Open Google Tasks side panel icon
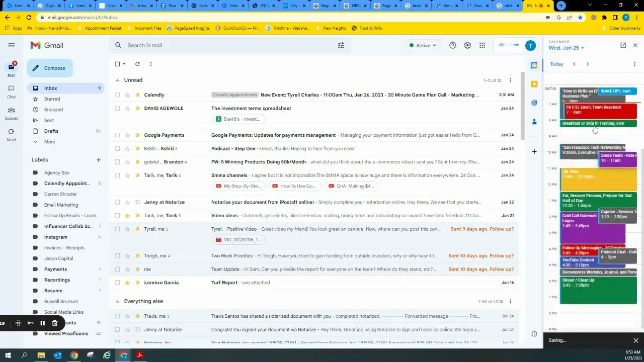Image resolution: width=644 pixels, height=362 pixels. [534, 103]
